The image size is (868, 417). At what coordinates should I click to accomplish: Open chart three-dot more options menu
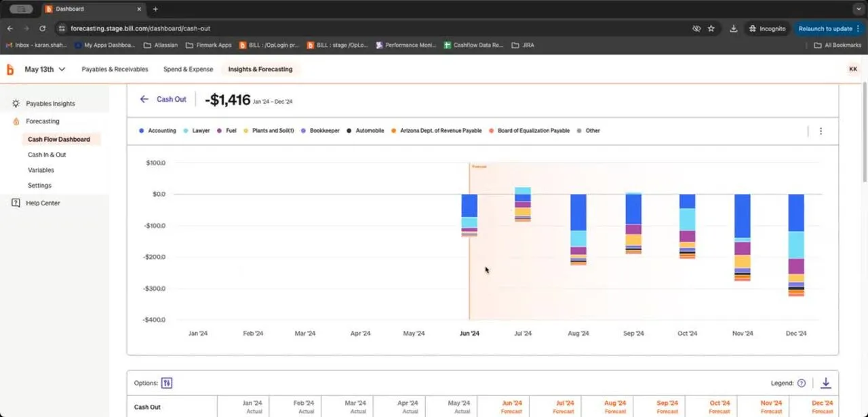821,131
